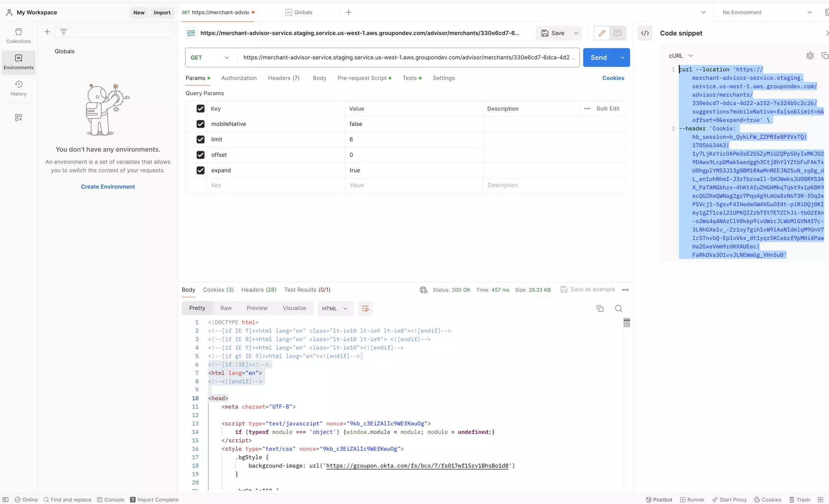Open Postbot from the status bar

(x=659, y=499)
